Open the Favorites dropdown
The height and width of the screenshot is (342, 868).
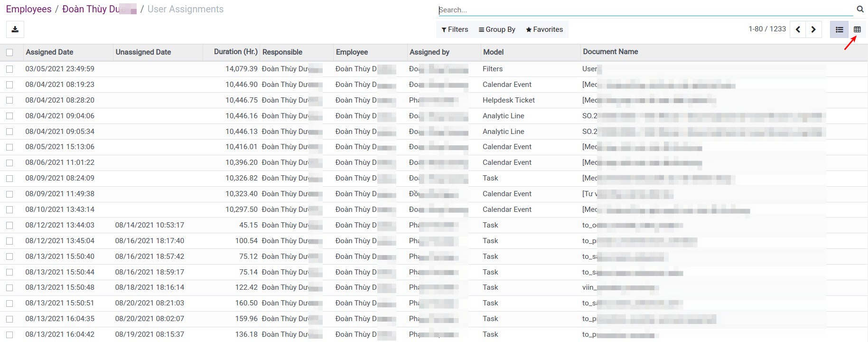coord(544,29)
